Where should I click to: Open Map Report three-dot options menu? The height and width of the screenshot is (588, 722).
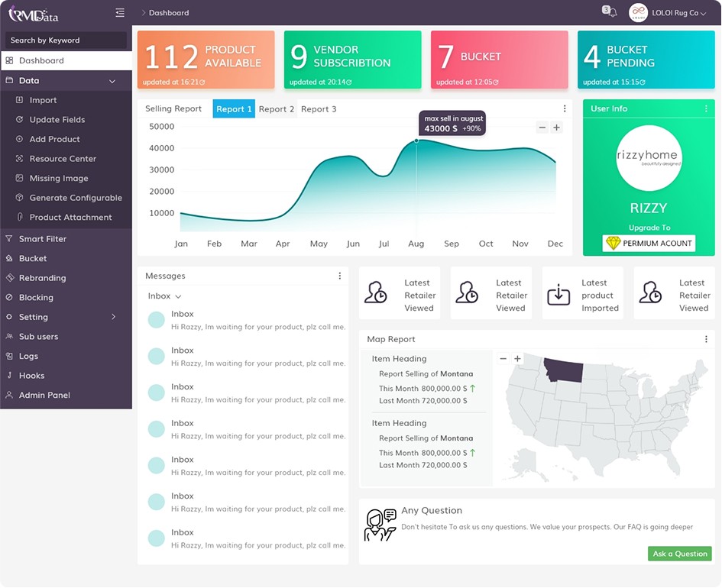[x=706, y=339]
